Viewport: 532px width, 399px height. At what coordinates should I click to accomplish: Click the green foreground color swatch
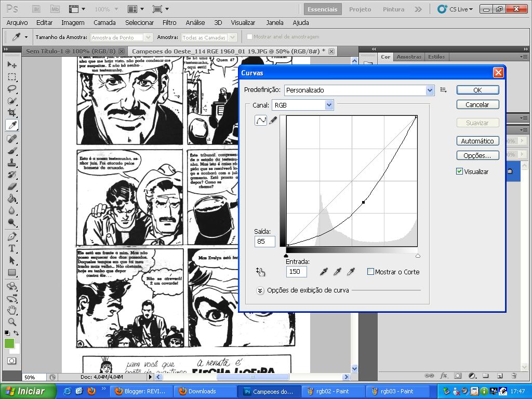pos(9,344)
